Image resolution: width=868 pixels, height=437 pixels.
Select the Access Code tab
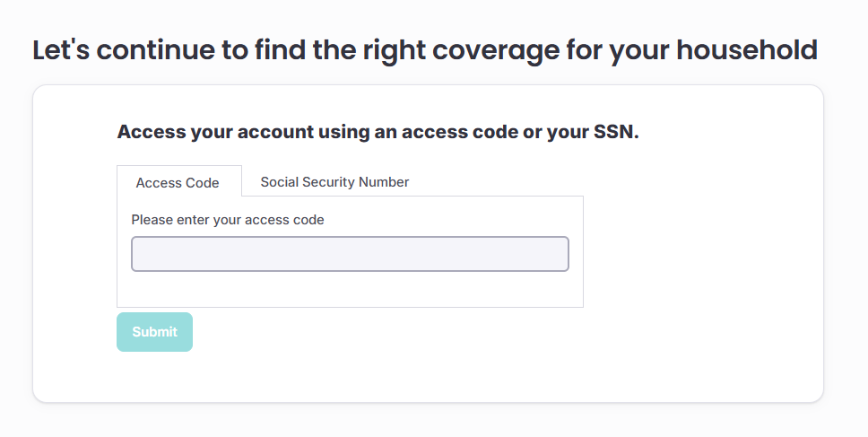[178, 182]
